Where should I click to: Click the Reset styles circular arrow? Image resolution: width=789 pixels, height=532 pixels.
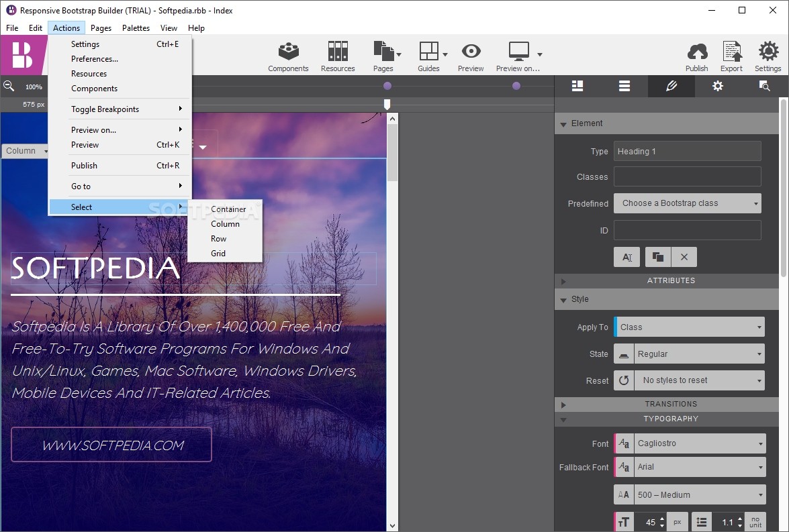pyautogui.click(x=623, y=380)
